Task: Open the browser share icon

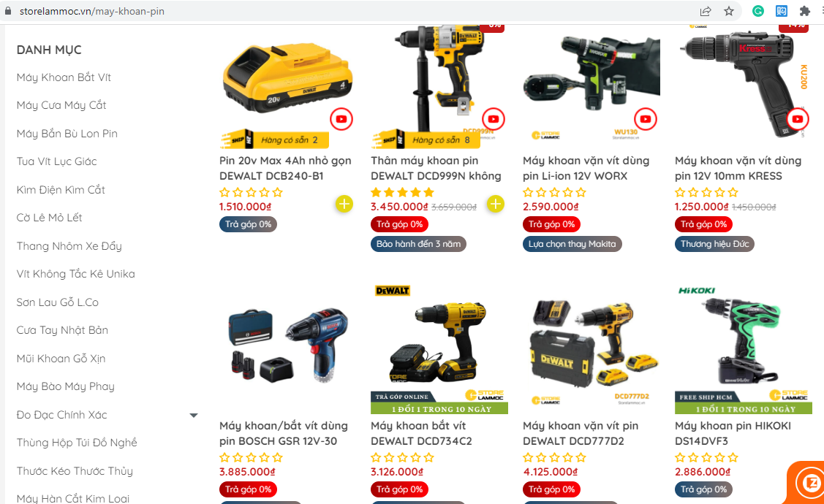Action: (x=706, y=11)
